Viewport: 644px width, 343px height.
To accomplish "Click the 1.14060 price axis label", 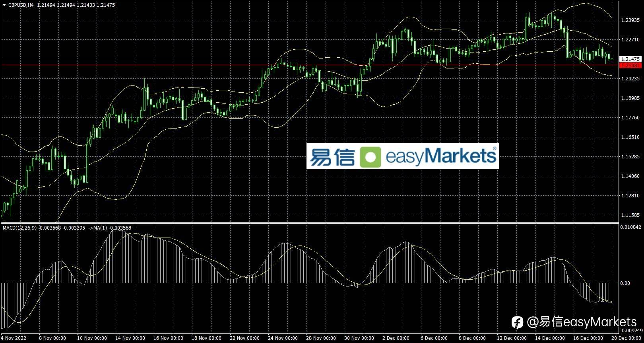I will point(630,176).
